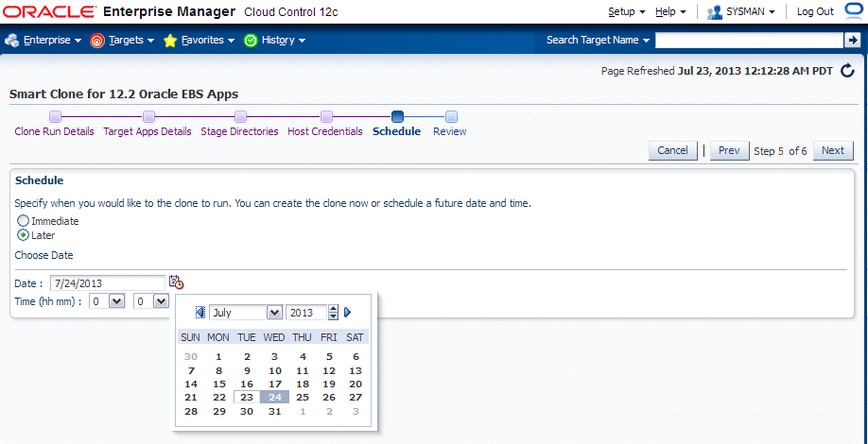
Task: Click the Target Apps Details step marker
Action: tap(148, 116)
